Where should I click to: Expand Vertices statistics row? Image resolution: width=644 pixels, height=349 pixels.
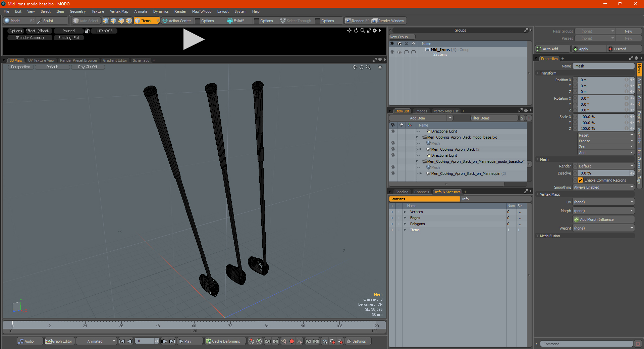pyautogui.click(x=405, y=212)
